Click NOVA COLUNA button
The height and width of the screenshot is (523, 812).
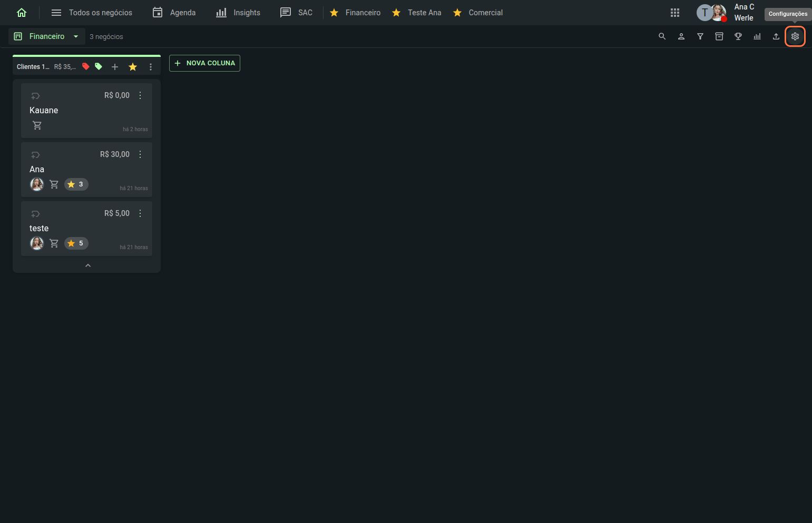coord(204,63)
